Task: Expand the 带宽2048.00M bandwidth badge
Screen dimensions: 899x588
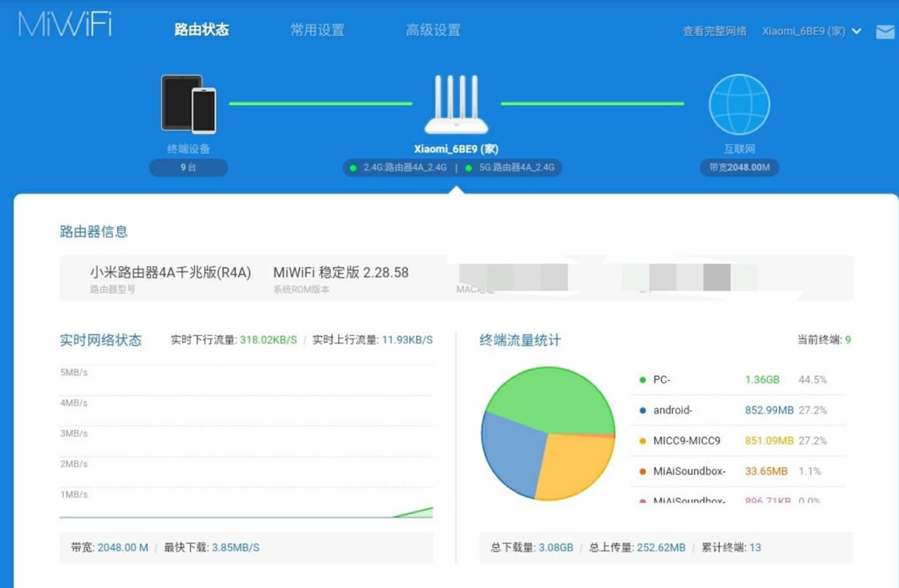Action: pyautogui.click(x=738, y=167)
